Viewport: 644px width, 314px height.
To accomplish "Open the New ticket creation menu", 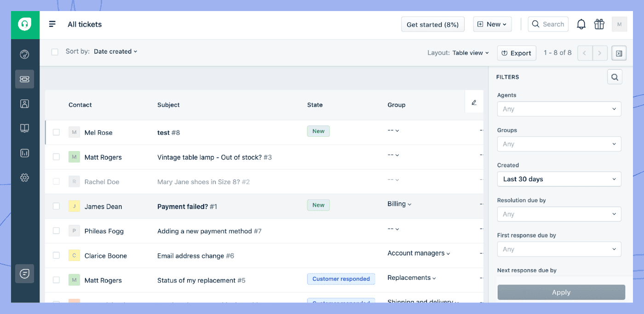I will (x=492, y=24).
